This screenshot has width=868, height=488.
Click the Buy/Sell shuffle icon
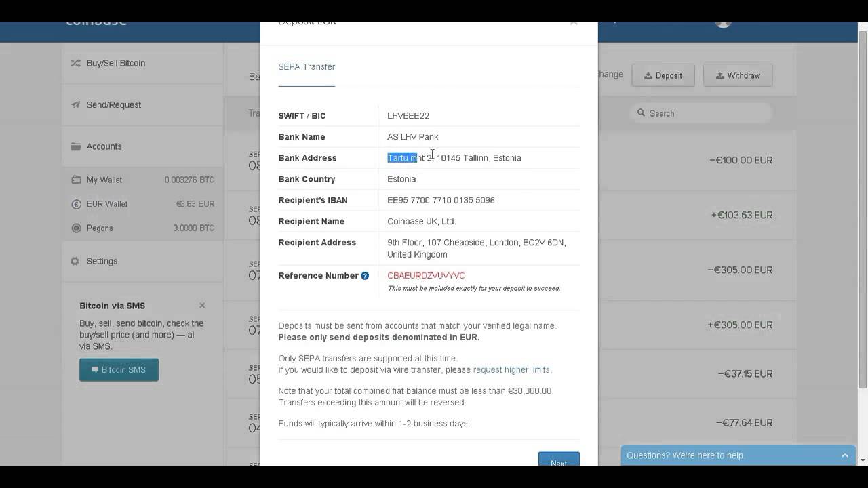75,63
